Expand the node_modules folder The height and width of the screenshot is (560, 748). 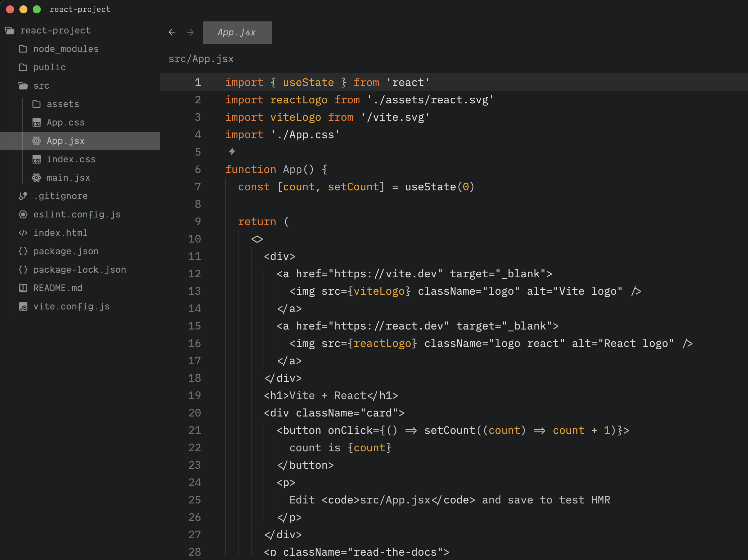click(x=23, y=49)
